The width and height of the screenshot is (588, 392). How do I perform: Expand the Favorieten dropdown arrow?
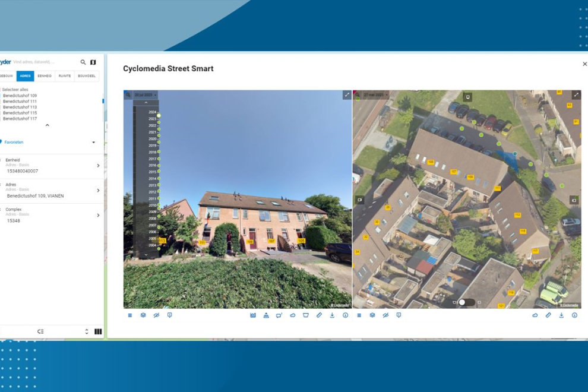(93, 143)
